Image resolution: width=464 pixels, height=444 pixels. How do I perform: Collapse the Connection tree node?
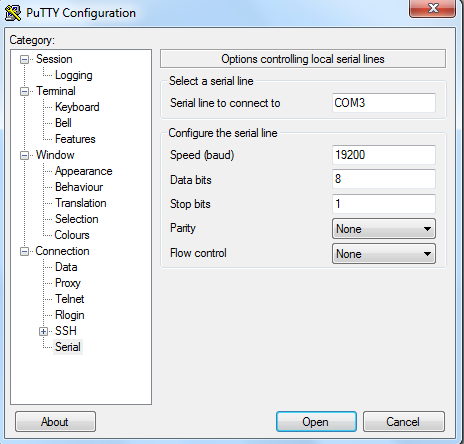24,251
